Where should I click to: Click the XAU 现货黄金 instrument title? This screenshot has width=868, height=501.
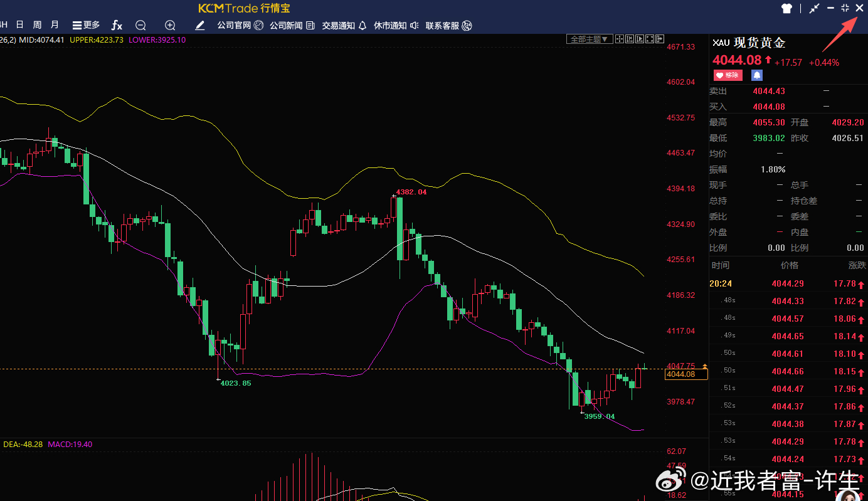click(749, 43)
